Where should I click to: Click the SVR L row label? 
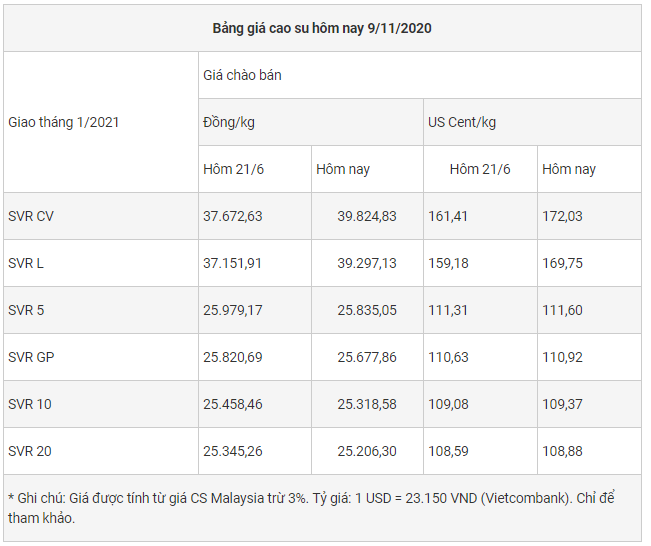pos(27,263)
